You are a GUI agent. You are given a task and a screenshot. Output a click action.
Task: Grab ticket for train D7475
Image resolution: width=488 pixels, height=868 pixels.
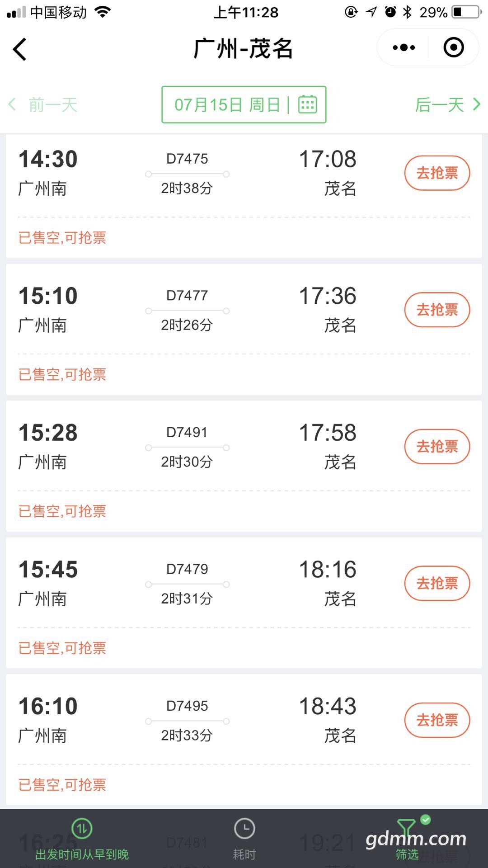click(437, 173)
